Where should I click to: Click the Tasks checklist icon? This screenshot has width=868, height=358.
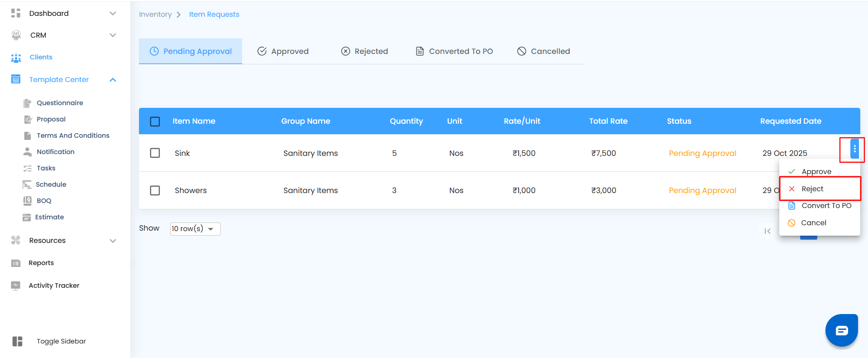coord(28,168)
